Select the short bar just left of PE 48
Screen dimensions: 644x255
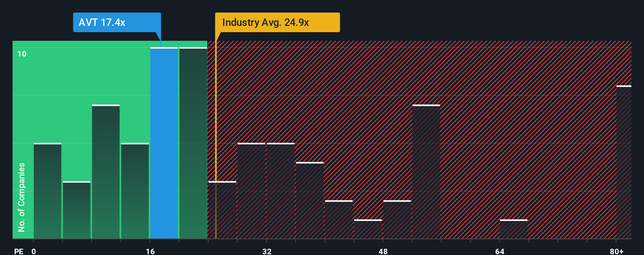tap(368, 229)
